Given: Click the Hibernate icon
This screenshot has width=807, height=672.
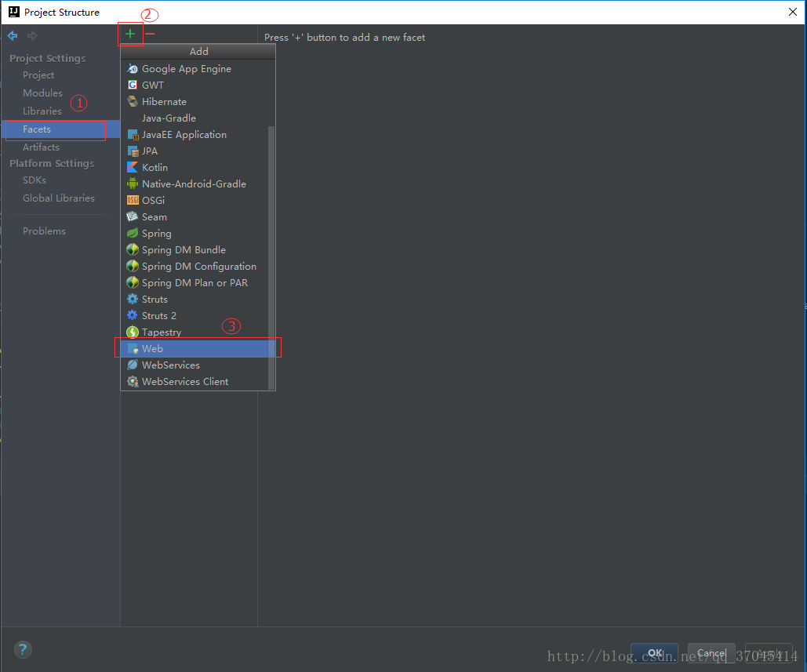Looking at the screenshot, I should [133, 101].
